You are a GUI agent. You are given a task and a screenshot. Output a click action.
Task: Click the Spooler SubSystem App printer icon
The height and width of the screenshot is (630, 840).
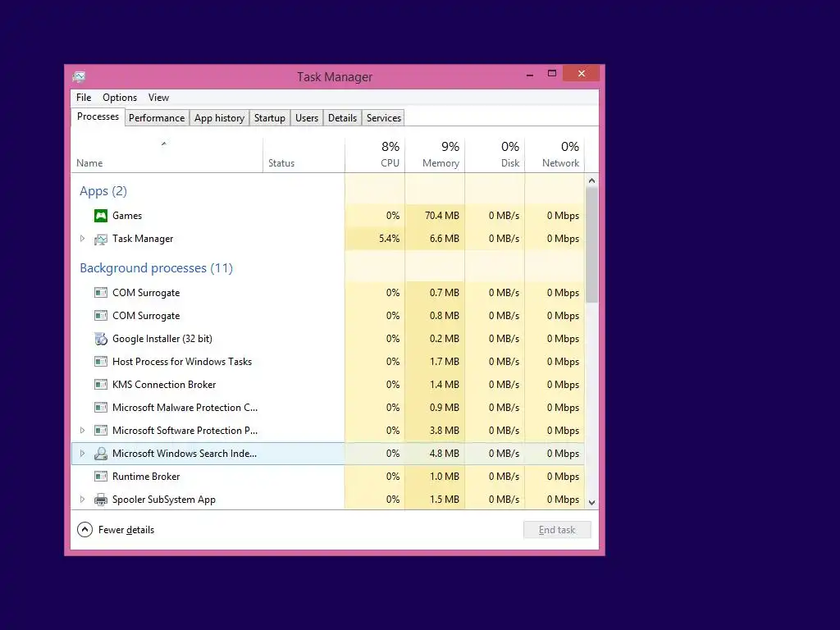tap(101, 500)
